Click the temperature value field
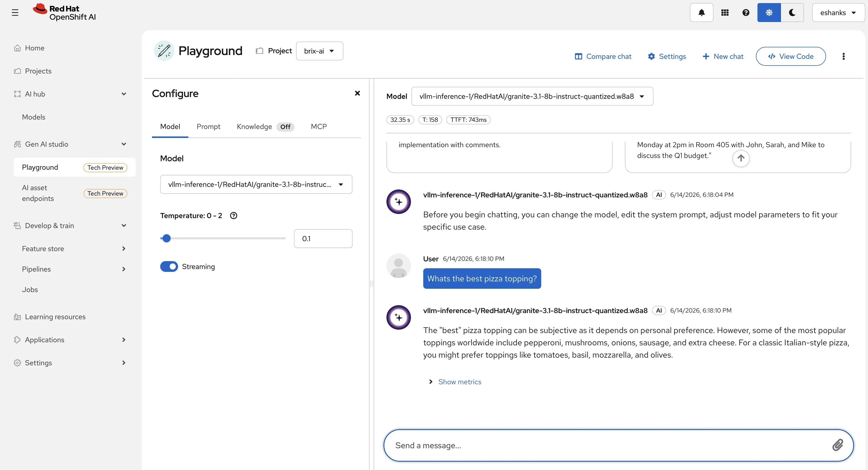 [x=323, y=238]
